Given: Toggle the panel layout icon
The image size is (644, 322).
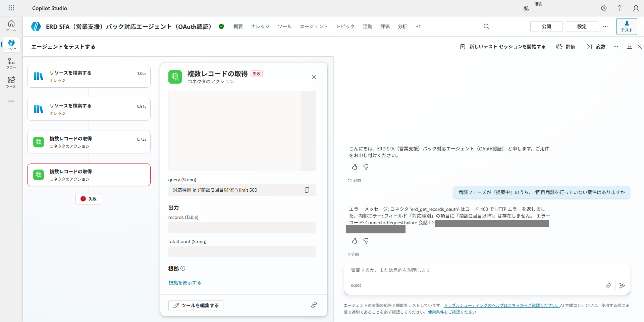Looking at the screenshot, I should tap(630, 47).
